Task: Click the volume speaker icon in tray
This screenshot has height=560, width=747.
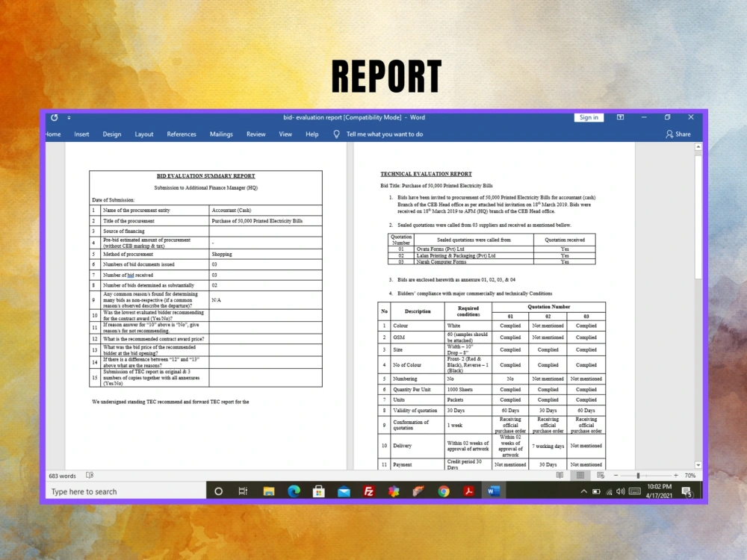Action: pos(620,491)
